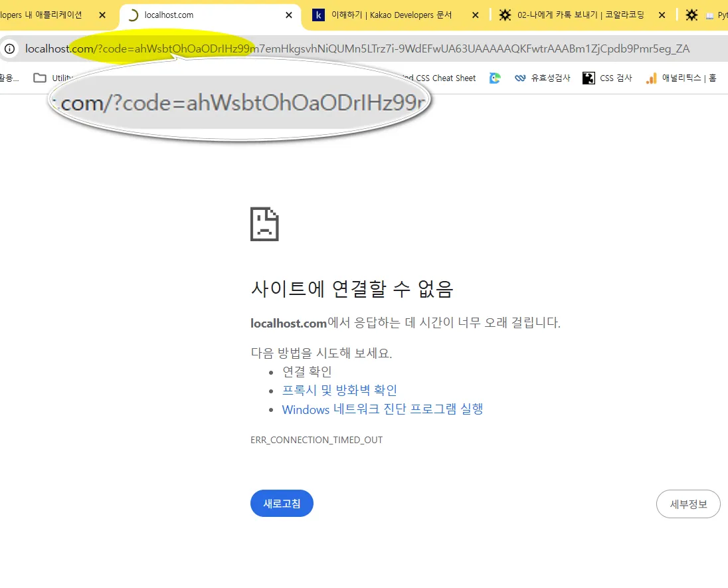Click the 새로고침 reload button
The image size is (728, 588).
282,504
